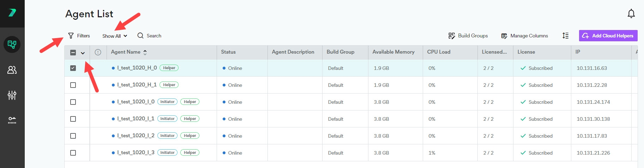Image resolution: width=644 pixels, height=168 pixels.
Task: Click the agents icon in the sidebar
Action: click(x=12, y=44)
